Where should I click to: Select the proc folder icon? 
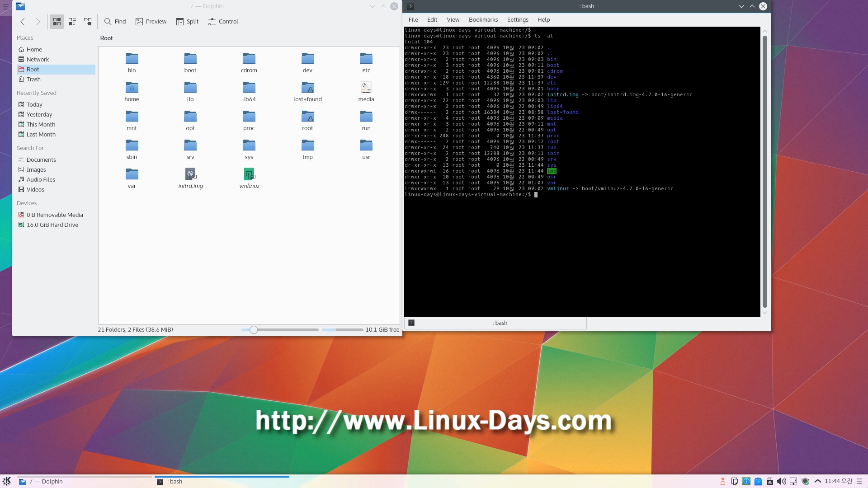[x=249, y=117]
